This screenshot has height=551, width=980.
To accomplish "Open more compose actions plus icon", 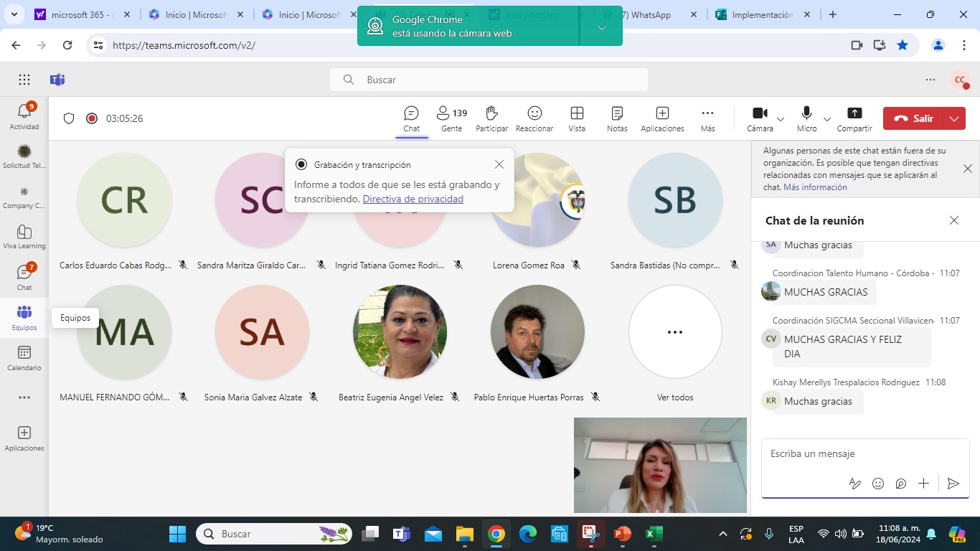I will (924, 484).
